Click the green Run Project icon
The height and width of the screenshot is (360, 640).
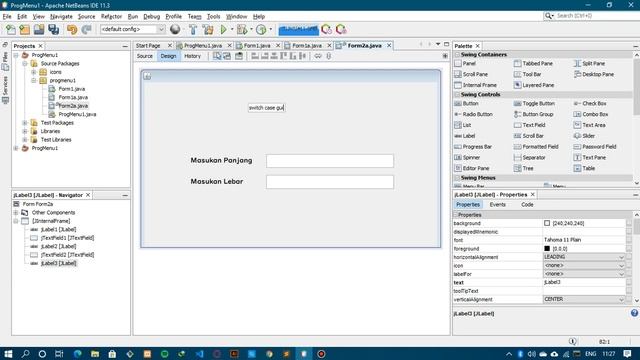223,29
